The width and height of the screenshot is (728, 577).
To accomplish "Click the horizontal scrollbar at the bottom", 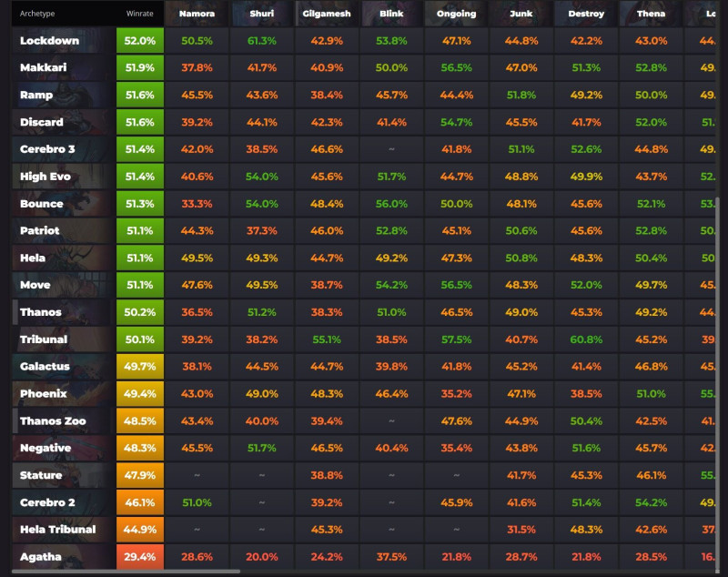I will tap(126, 572).
